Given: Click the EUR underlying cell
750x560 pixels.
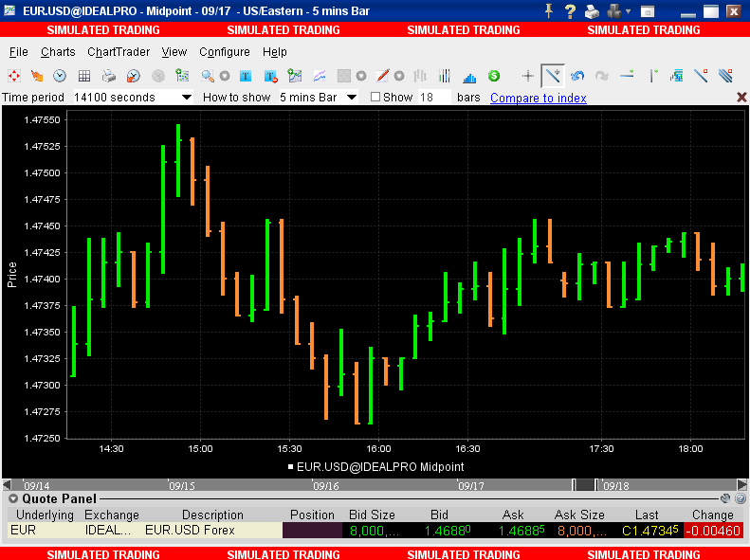Looking at the screenshot, I should (45, 531).
